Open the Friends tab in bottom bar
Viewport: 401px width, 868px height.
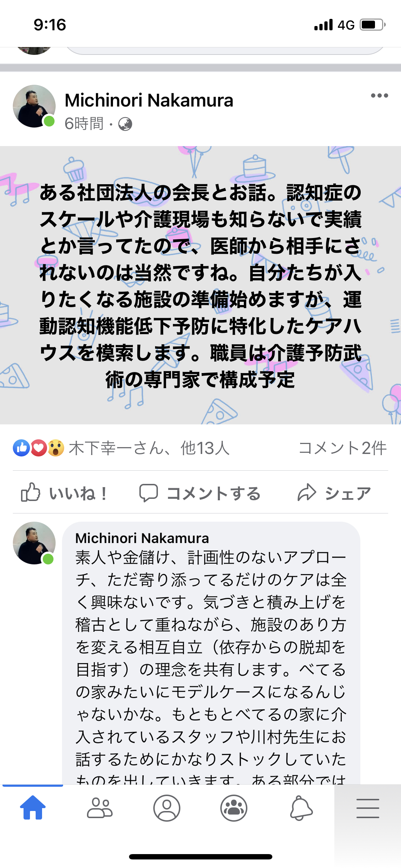click(100, 808)
